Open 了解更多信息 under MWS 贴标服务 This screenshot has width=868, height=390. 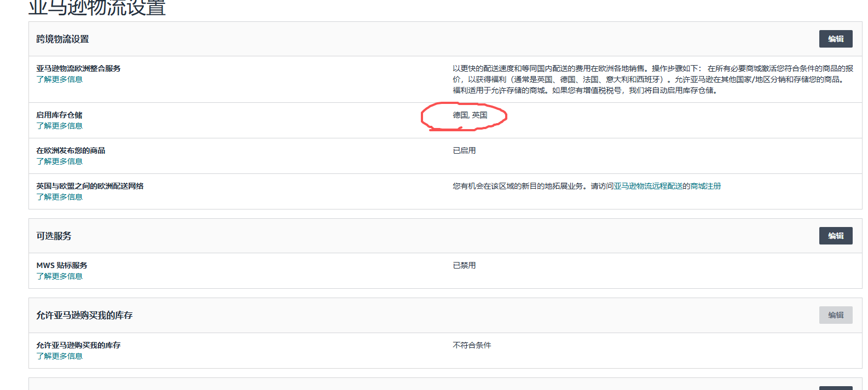coord(59,276)
